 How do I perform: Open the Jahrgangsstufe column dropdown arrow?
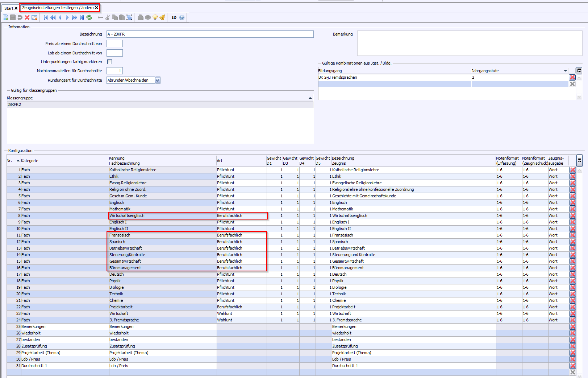pos(565,71)
